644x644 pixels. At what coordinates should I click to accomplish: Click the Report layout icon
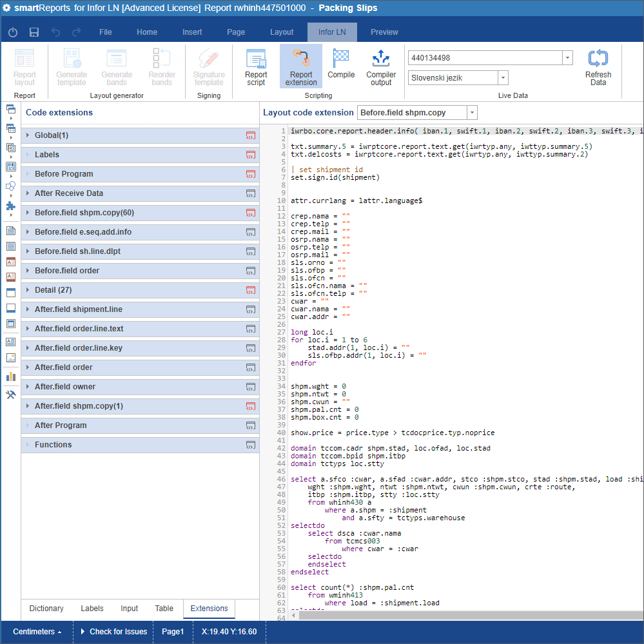click(x=24, y=58)
